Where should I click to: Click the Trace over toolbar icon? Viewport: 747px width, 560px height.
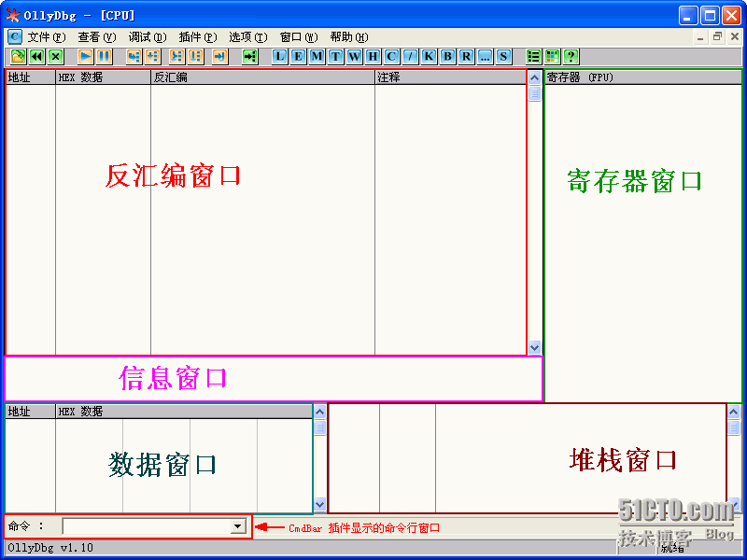point(196,57)
